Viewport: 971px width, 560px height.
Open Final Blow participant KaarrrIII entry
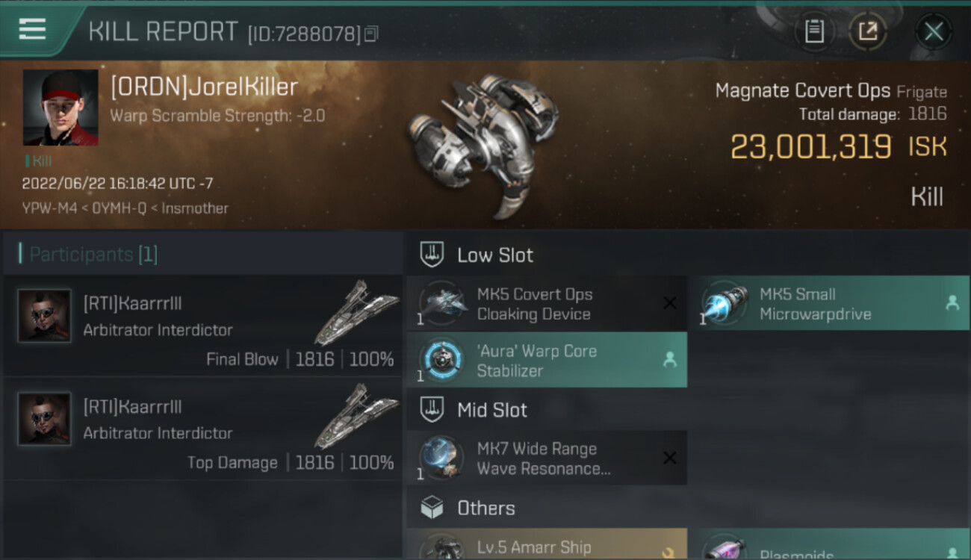pyautogui.click(x=202, y=326)
